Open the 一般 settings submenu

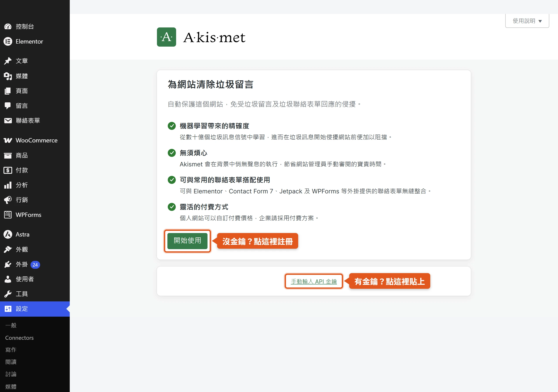(11, 325)
